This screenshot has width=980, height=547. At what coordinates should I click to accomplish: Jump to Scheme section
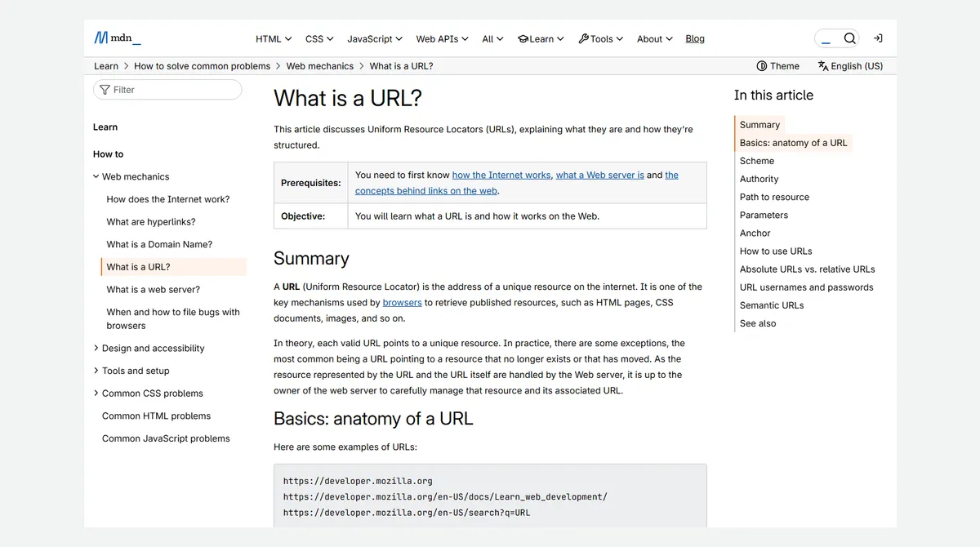[x=757, y=161]
